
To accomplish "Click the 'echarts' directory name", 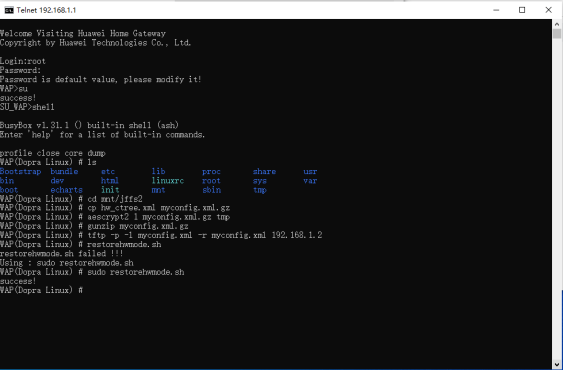I will pos(66,190).
